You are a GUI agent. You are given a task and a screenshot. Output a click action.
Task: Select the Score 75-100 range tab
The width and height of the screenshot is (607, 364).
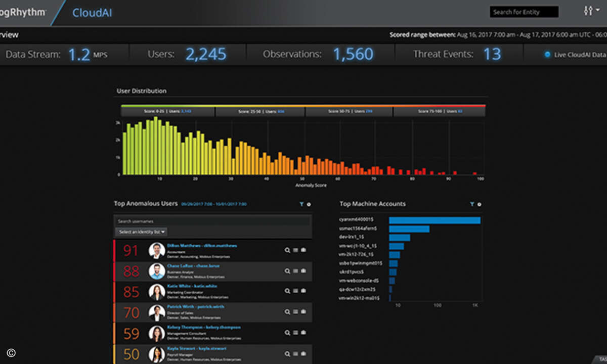click(440, 111)
